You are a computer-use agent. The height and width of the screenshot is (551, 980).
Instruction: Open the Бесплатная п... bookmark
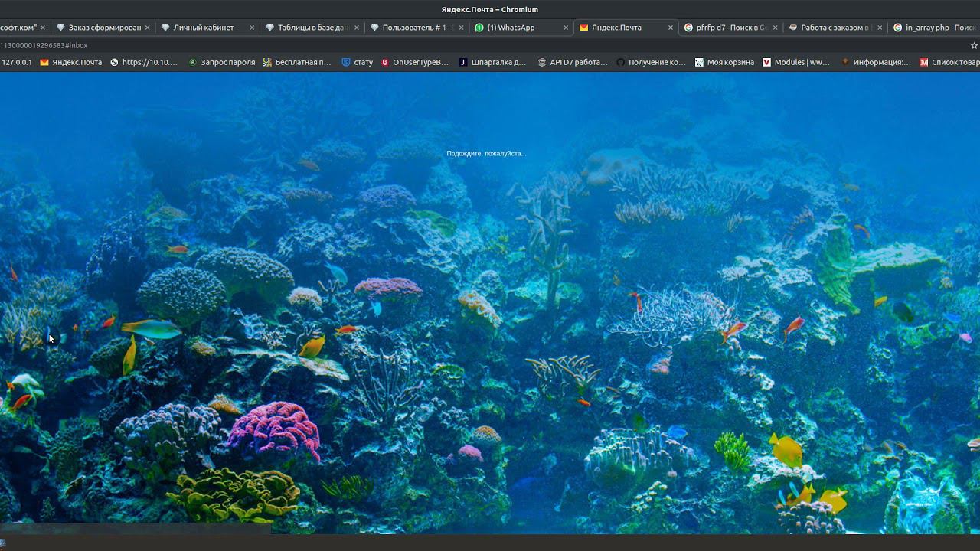tap(296, 62)
